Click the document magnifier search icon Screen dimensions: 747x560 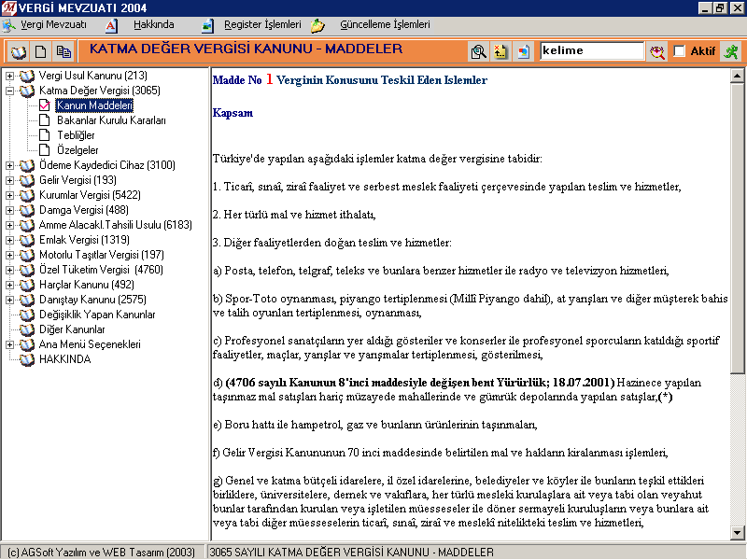click(x=478, y=51)
